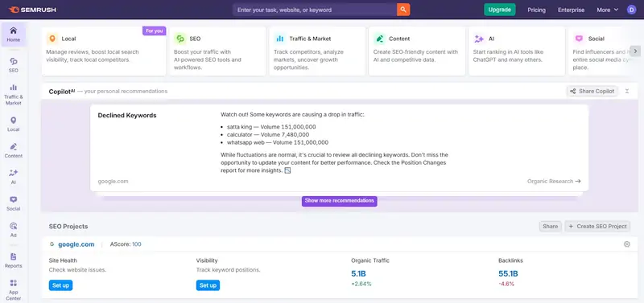Open App Center in left sidebar
The width and height of the screenshot is (644, 303).
click(x=13, y=289)
